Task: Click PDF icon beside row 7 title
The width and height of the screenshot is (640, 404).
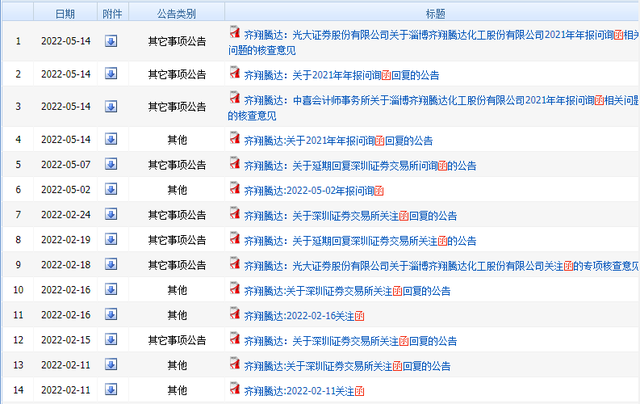Action: 234,213
